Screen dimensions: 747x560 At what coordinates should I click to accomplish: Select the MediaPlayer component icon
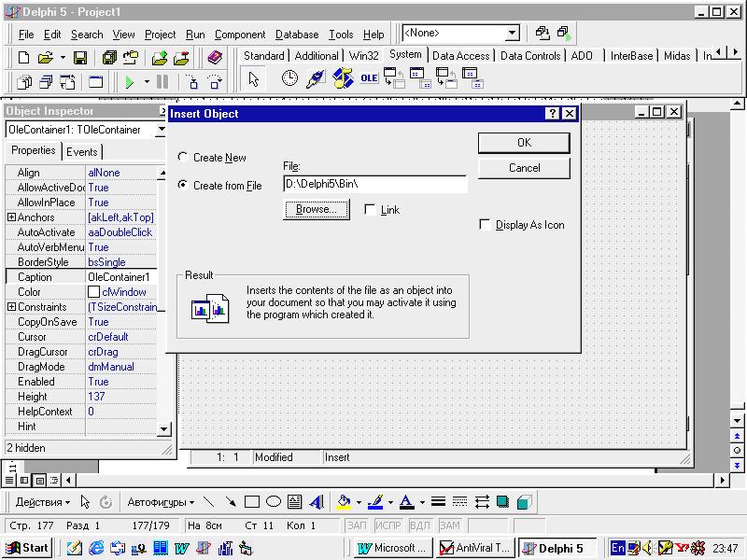pyautogui.click(x=343, y=78)
